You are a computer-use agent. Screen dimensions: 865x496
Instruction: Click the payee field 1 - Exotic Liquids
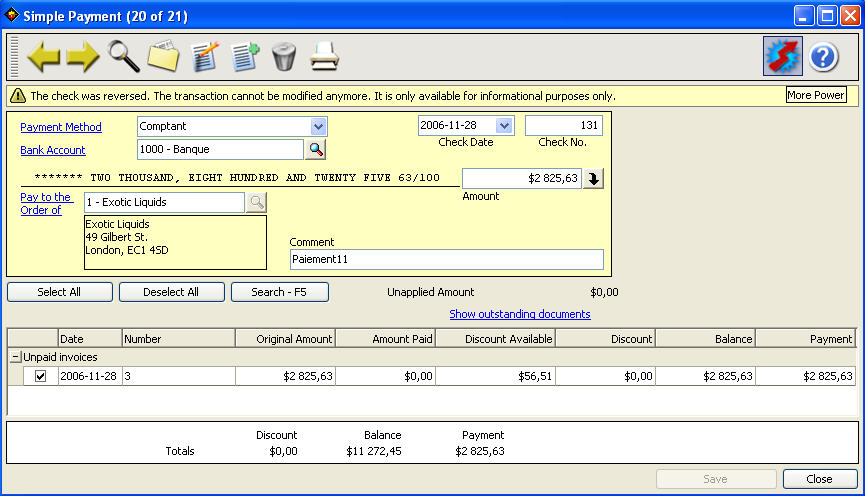click(164, 202)
